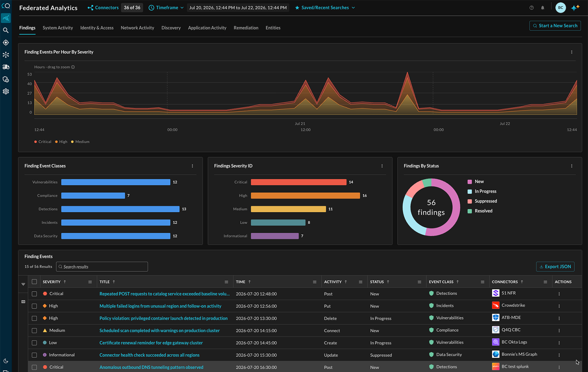Click Start a New Search button
The image size is (588, 372).
[555, 26]
